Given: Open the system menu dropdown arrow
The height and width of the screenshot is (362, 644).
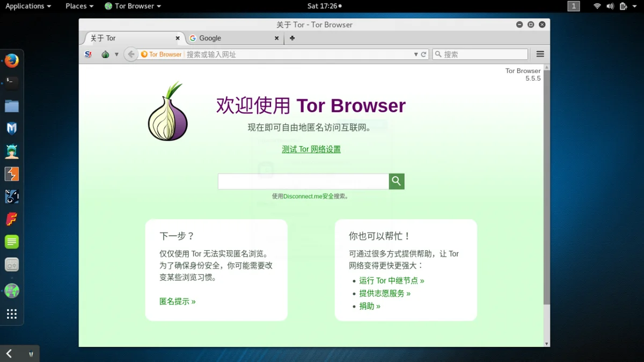Looking at the screenshot, I should [635, 6].
